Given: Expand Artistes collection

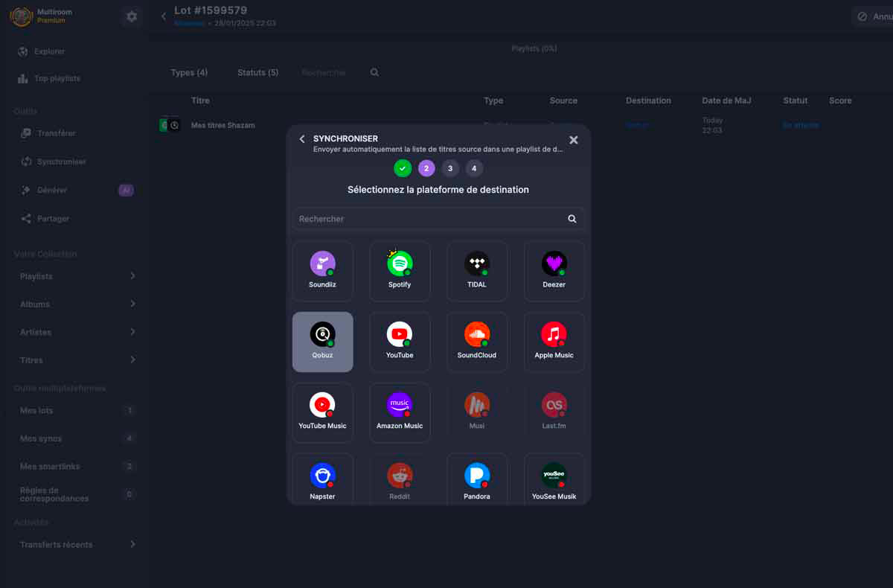Looking at the screenshot, I should (77, 332).
